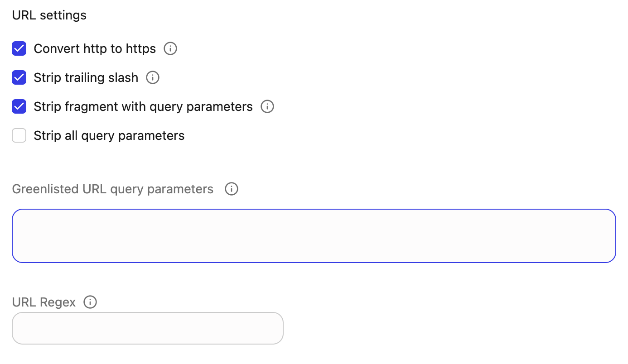628x364 pixels.
Task: Click info icon next to Greenlisted URL query parameters
Action: 232,189
